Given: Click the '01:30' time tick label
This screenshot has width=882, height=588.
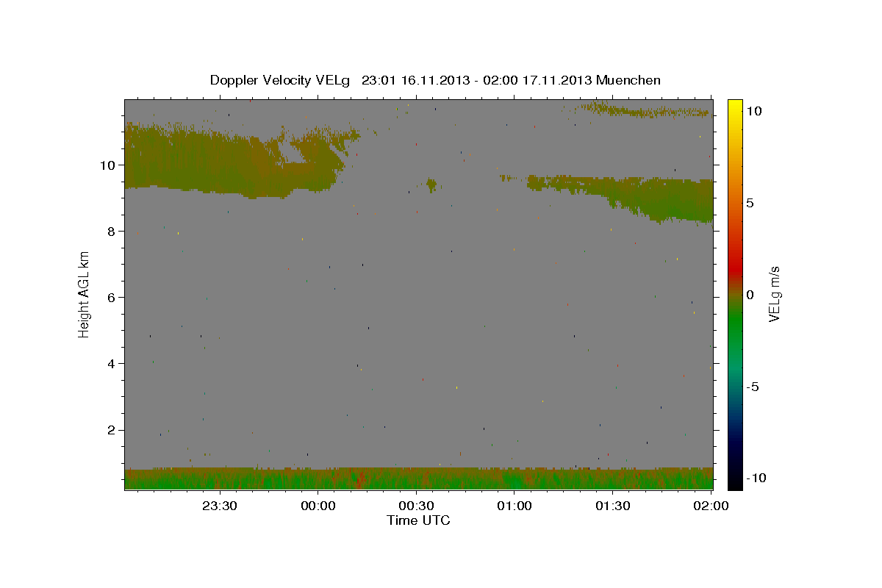Looking at the screenshot, I should 612,506.
